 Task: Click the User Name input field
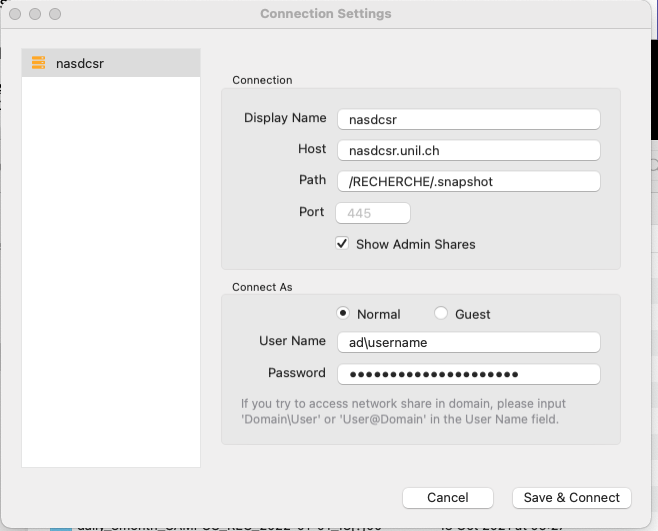[468, 342]
